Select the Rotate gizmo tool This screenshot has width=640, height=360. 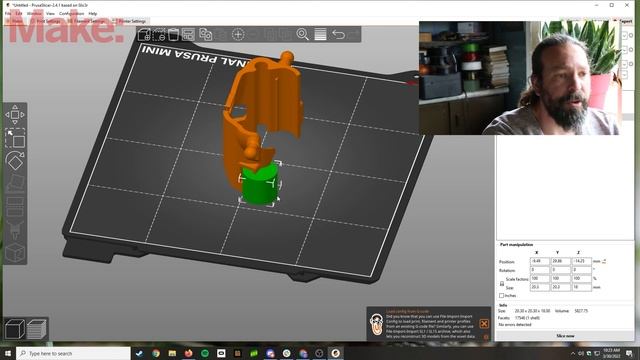click(15, 161)
